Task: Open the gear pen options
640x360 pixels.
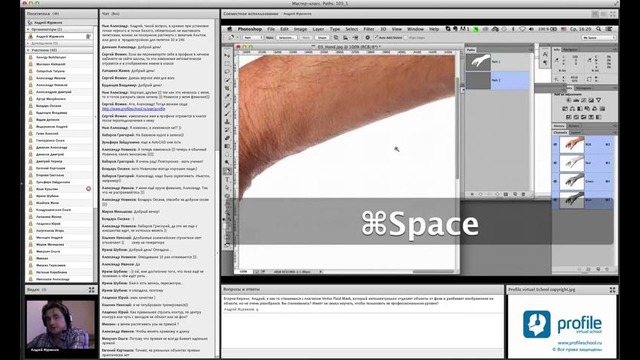Action: tap(367, 38)
